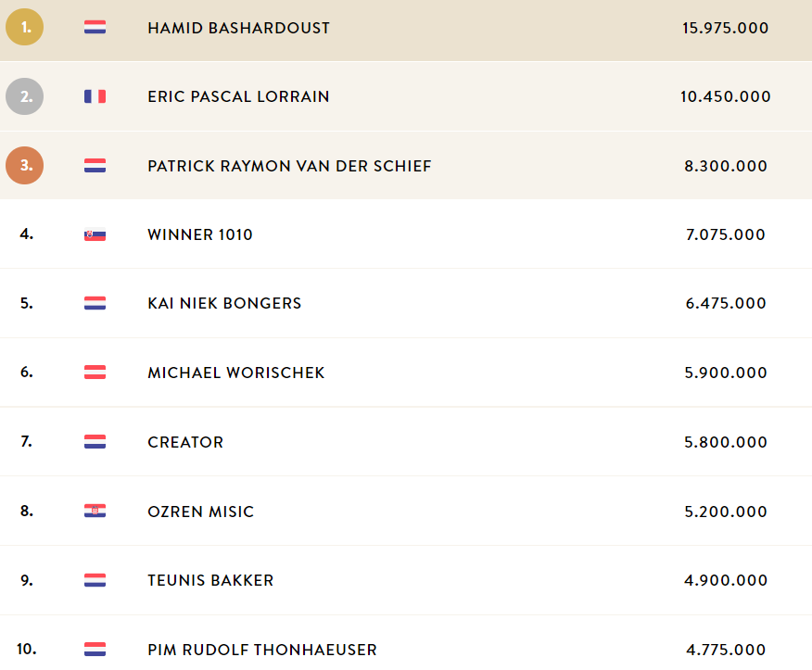Open Pim Rudolf Thonhaeuser entry
The height and width of the screenshot is (670, 812).
262,650
